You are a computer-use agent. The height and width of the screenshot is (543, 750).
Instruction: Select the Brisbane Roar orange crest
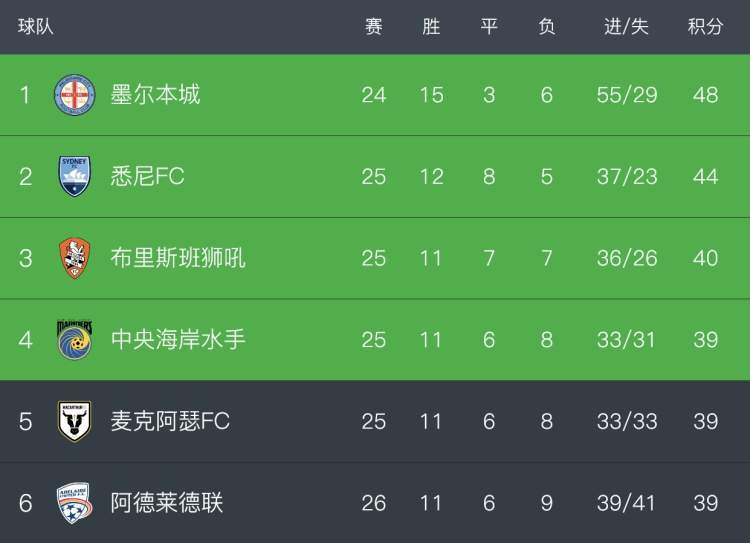pos(75,258)
